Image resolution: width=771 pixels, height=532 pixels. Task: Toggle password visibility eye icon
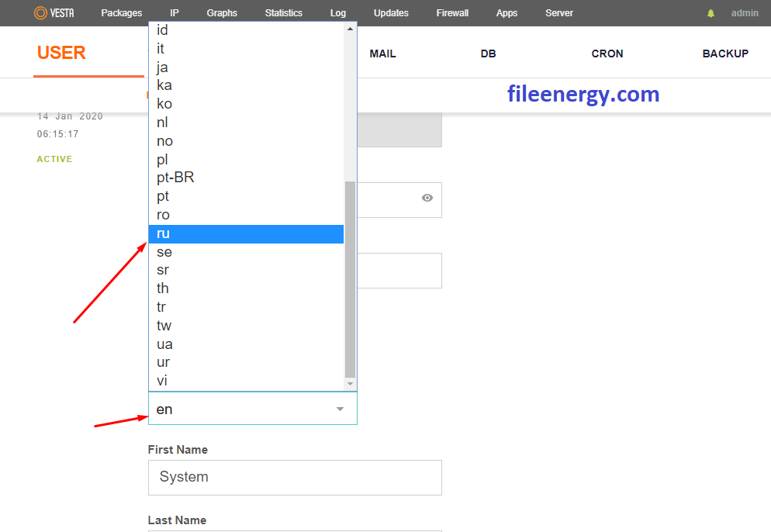427,198
